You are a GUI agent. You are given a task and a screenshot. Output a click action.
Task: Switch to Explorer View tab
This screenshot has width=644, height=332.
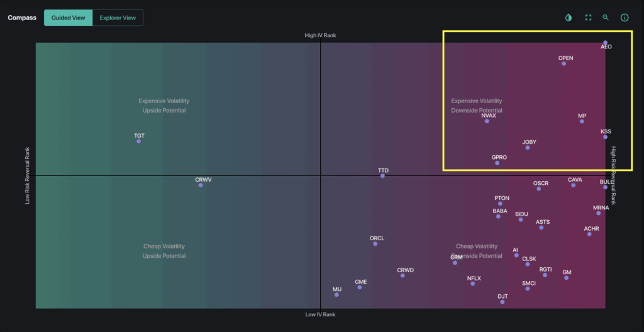point(118,18)
